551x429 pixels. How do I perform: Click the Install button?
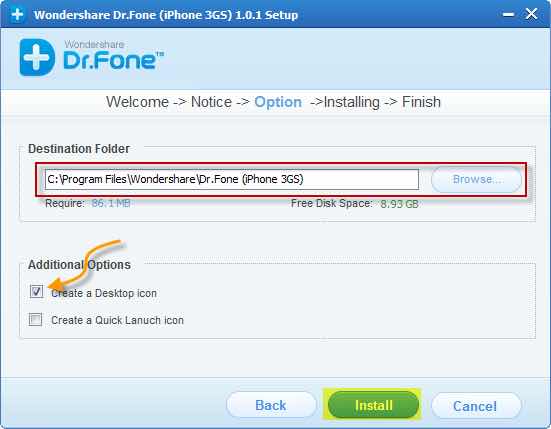pyautogui.click(x=373, y=405)
